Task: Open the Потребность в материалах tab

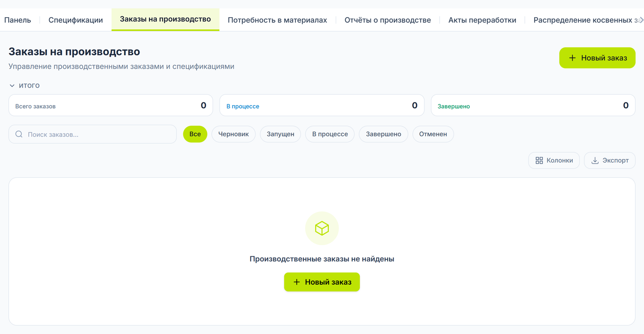Action: [x=277, y=20]
